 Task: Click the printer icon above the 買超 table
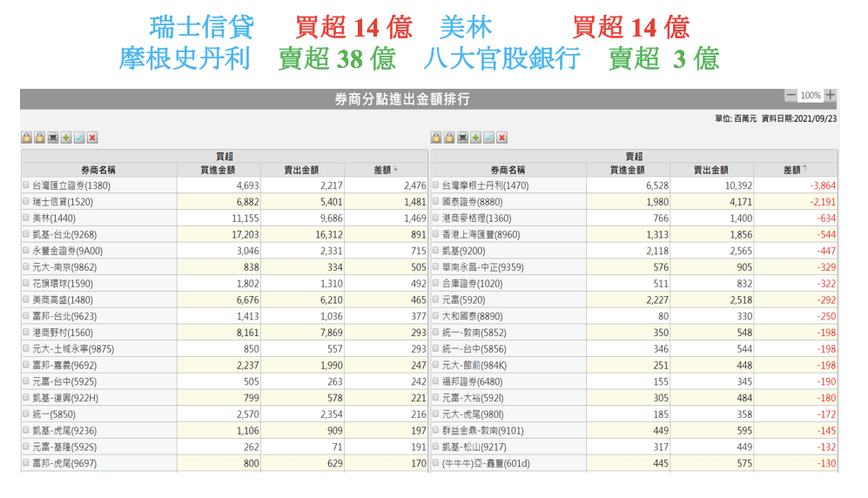53,138
